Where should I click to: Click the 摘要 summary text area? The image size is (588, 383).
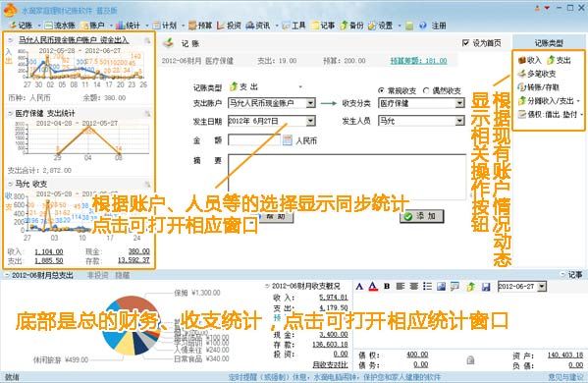(347, 177)
